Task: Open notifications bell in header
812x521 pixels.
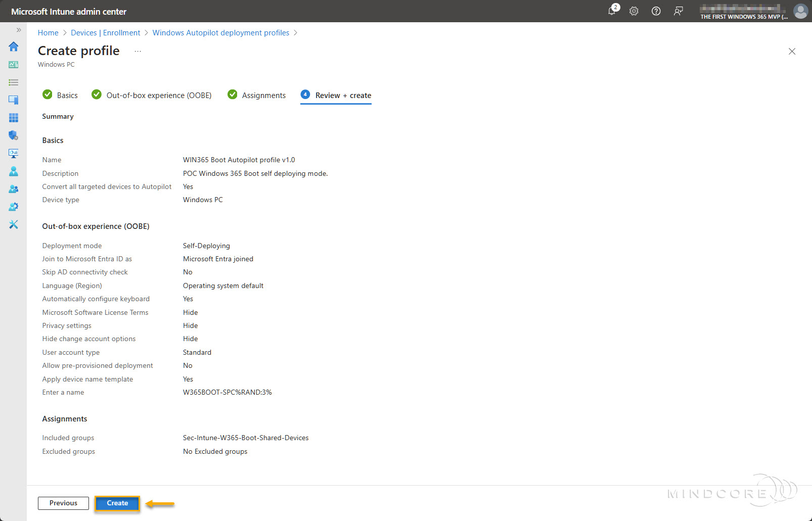Action: point(612,11)
